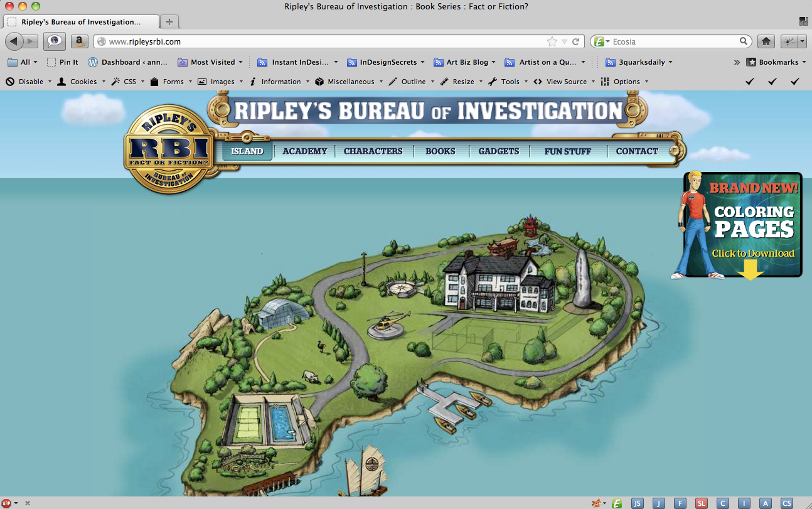This screenshot has height=509, width=812.
Task: Open the GADGETS navigation tab
Action: (499, 151)
